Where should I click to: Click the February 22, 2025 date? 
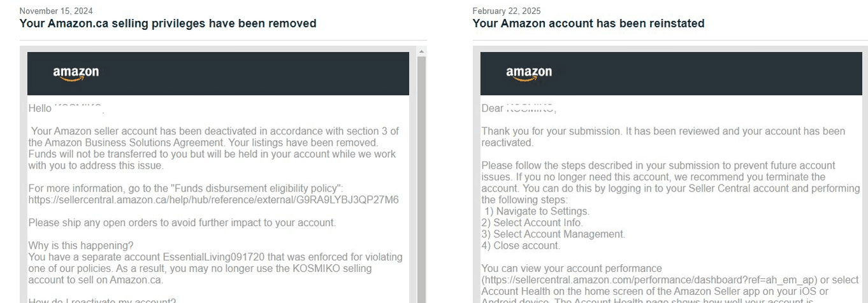click(506, 11)
